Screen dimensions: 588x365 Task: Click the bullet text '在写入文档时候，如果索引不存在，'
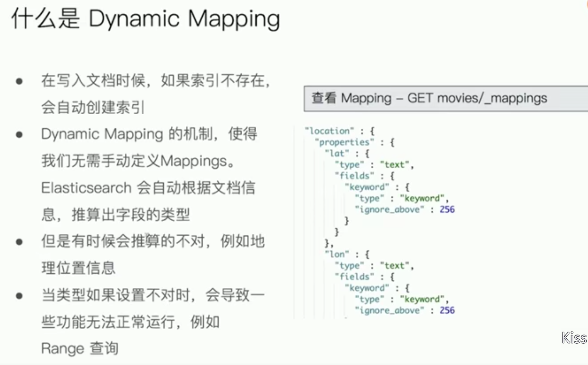tap(156, 80)
